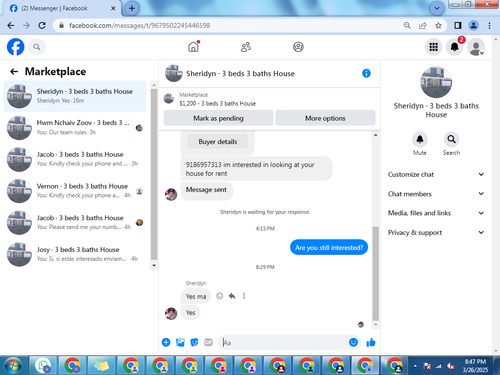Show hidden system tray icons arrow
The height and width of the screenshot is (375, 500).
415,366
